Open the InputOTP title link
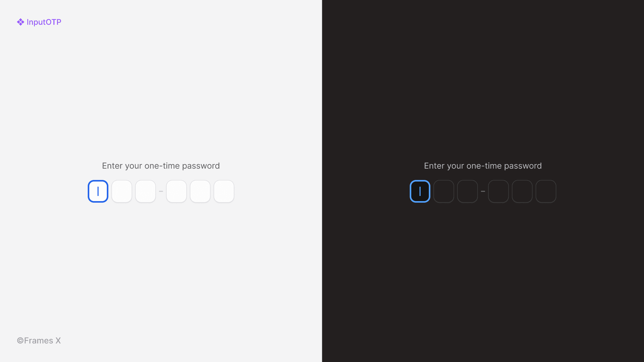Viewport: 644px width, 362px height. click(x=44, y=22)
